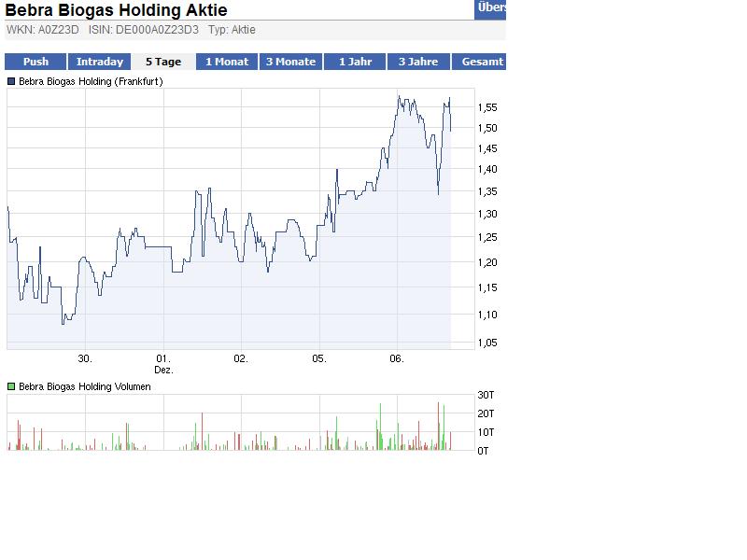Click the Bebra Biogas Holding (Frankfurt) legend label
This screenshot has width=747, height=560.
click(91, 81)
